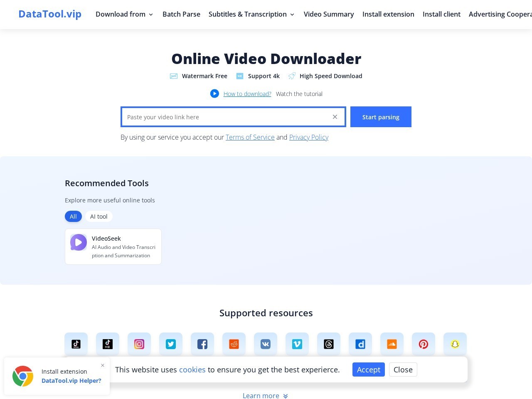The height and width of the screenshot is (399, 532).
Task: Select the Pinterest resource icon
Action: pyautogui.click(x=424, y=344)
